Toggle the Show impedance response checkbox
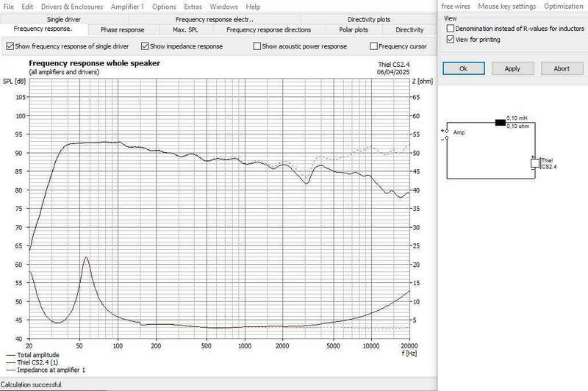This screenshot has width=588, height=391. pyautogui.click(x=145, y=46)
